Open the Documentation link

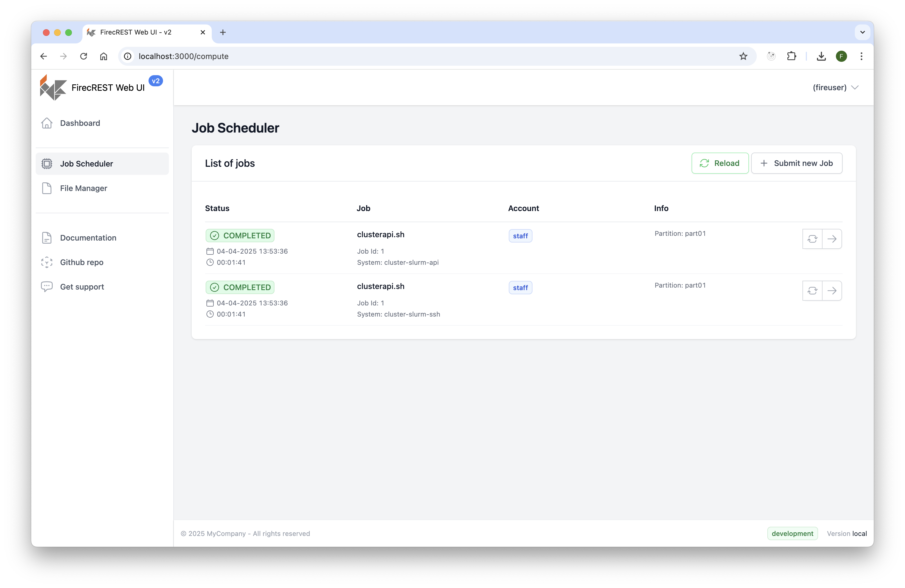102,238
